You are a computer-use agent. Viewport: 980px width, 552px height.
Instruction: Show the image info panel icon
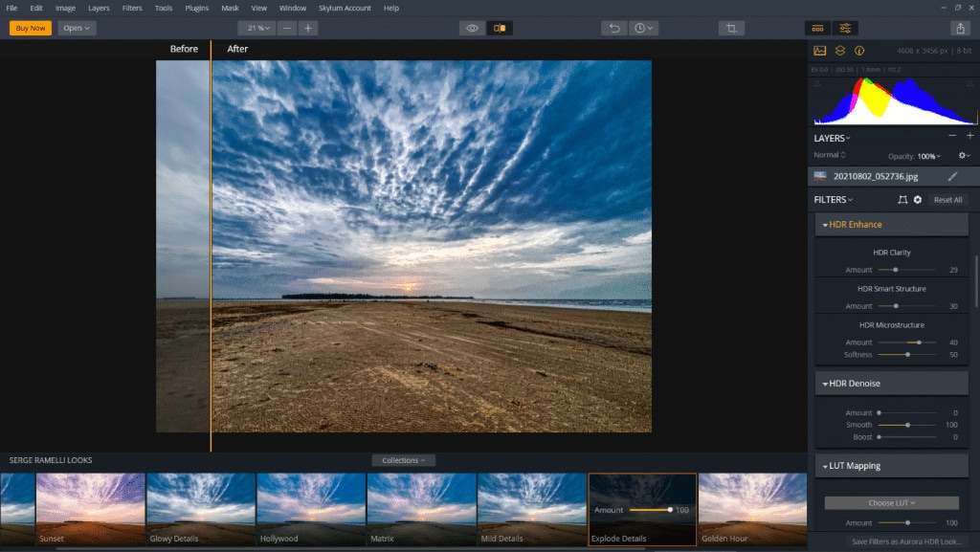click(x=859, y=51)
